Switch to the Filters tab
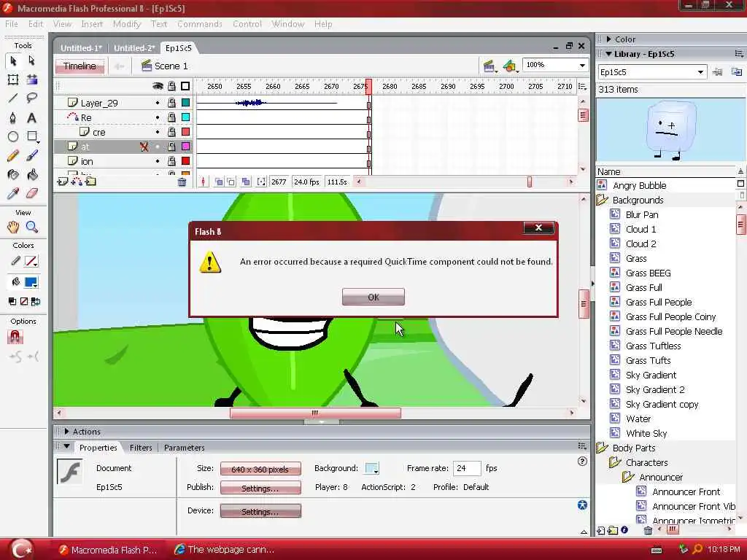Image resolution: width=747 pixels, height=560 pixels. pyautogui.click(x=141, y=448)
